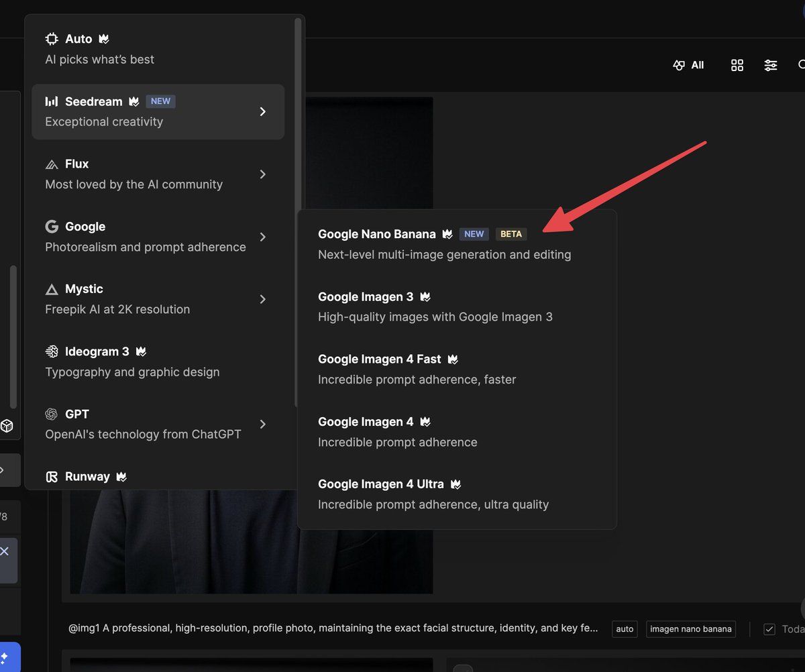Screen dimensions: 805x672
Task: Click the Ideogram 3 logo icon
Action: point(52,351)
